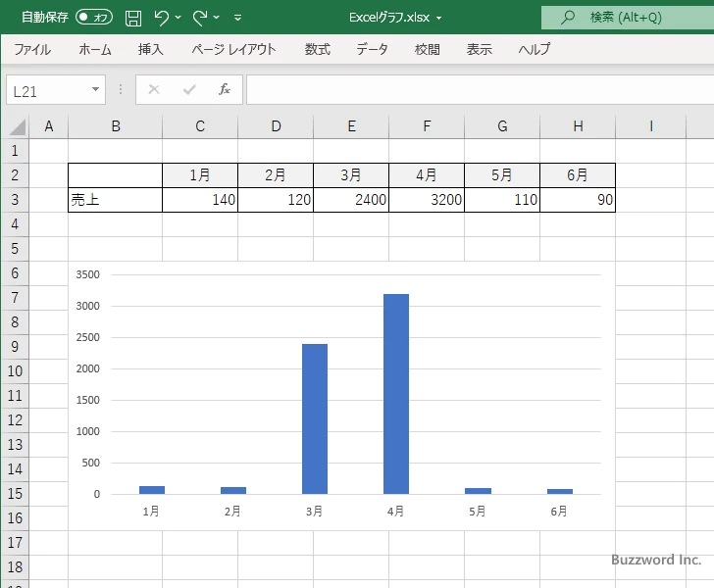Select column I header
This screenshot has width=714, height=588.
651,126
